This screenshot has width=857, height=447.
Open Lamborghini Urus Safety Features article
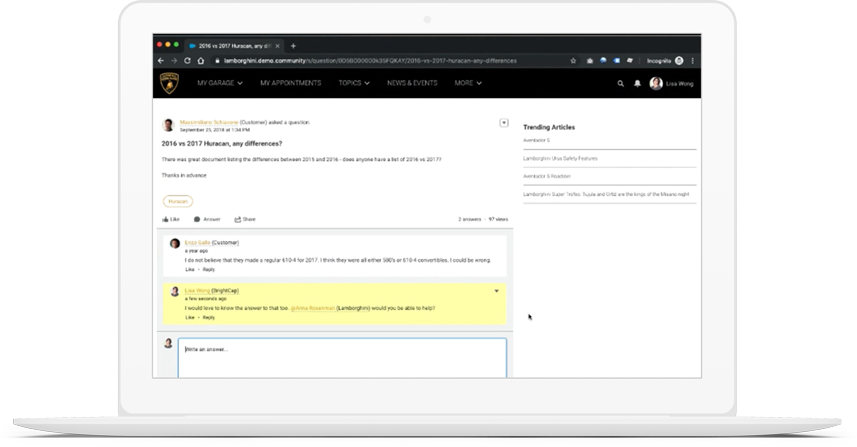(x=560, y=158)
